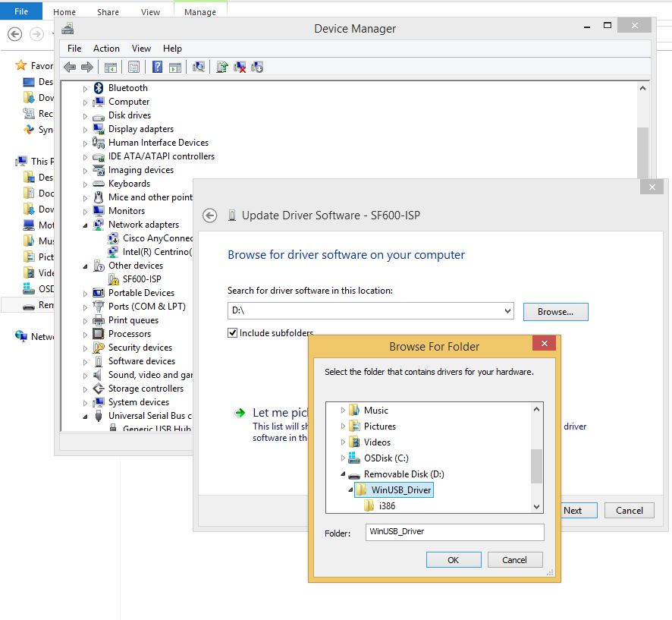Click the Folder name text field
Screen dimensions: 672x620
(x=454, y=532)
